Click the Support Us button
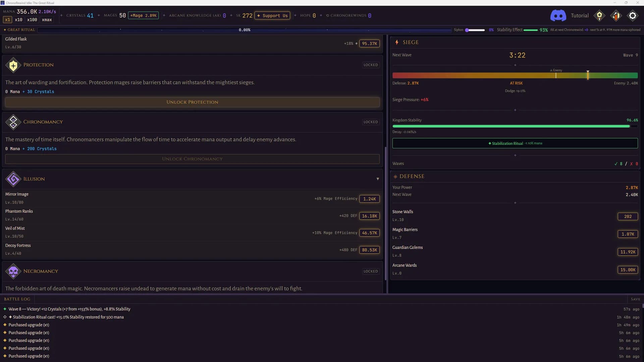 tap(272, 15)
